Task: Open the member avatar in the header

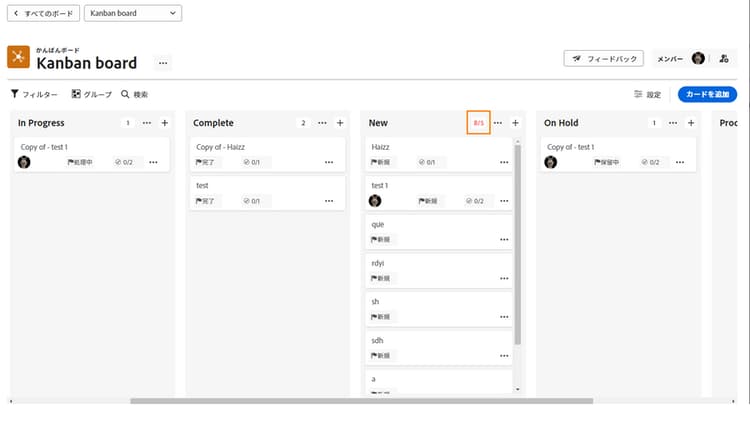Action: (x=698, y=58)
